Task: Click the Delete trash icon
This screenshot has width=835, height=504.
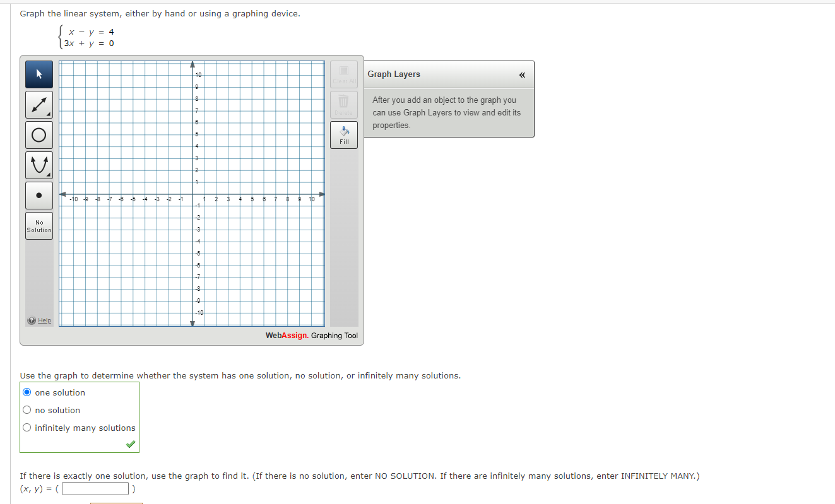Action: pyautogui.click(x=343, y=102)
